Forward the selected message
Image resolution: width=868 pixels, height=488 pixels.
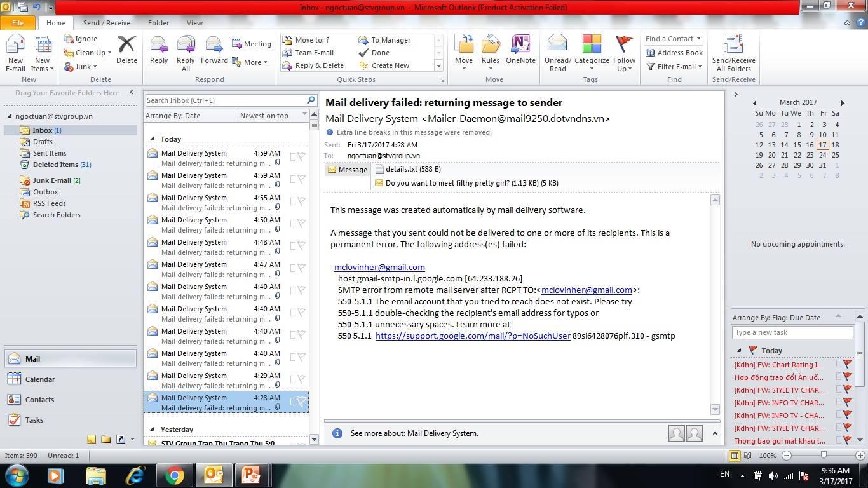214,50
